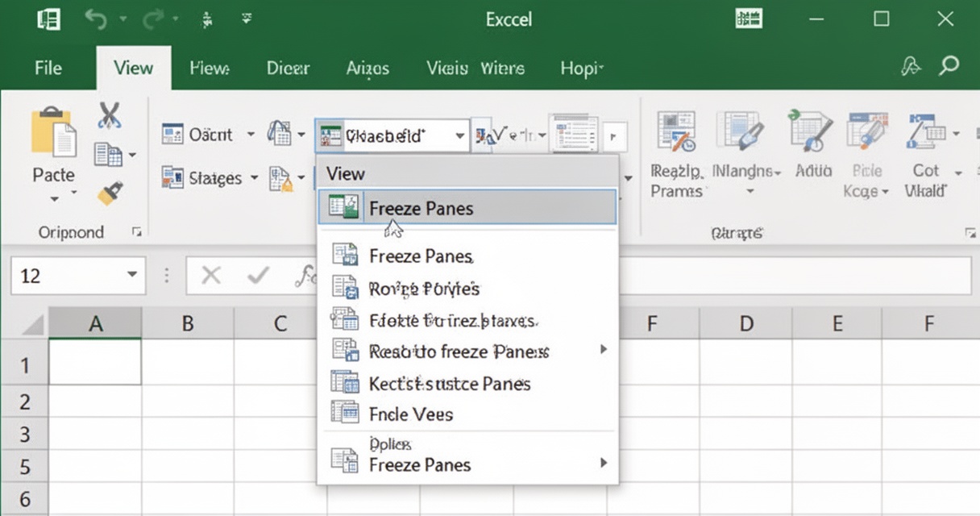Click the Undo arrow in title bar
The image size is (980, 516).
(94, 19)
